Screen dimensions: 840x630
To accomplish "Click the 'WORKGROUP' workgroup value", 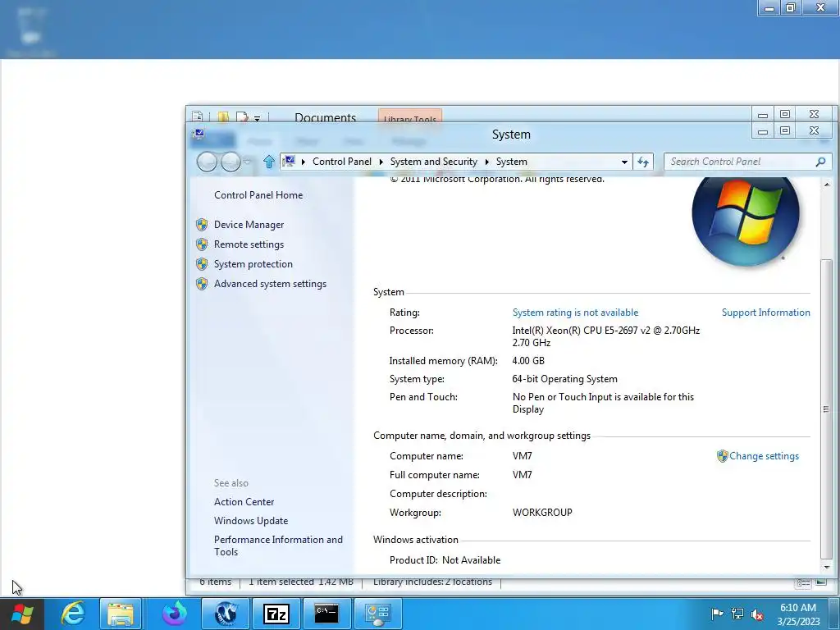I will click(x=542, y=513).
